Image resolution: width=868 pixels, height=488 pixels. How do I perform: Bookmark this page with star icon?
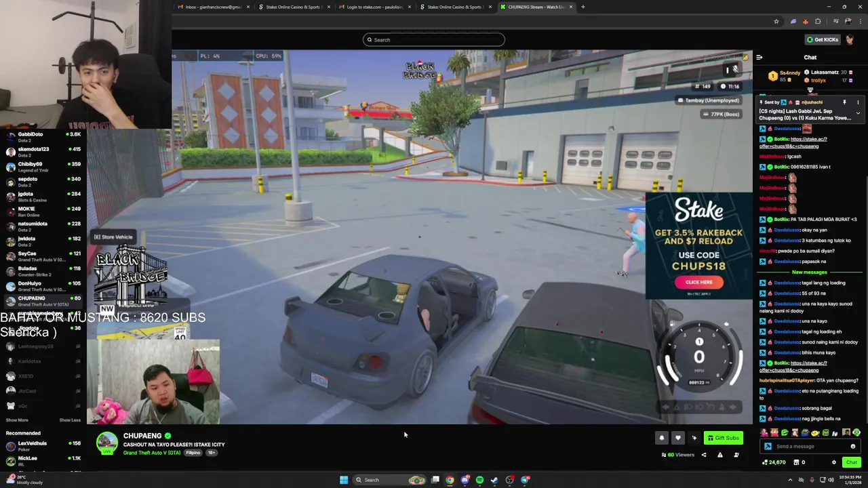pos(776,22)
